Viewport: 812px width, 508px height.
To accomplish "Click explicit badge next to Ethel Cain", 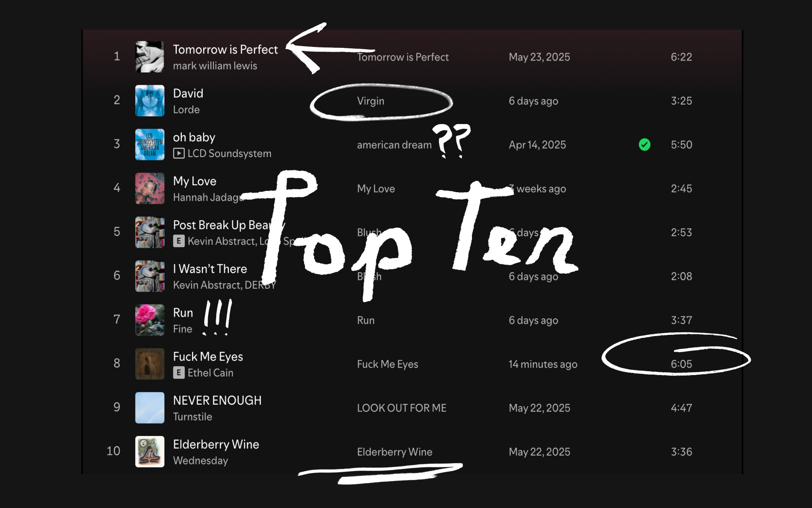I will pyautogui.click(x=179, y=373).
